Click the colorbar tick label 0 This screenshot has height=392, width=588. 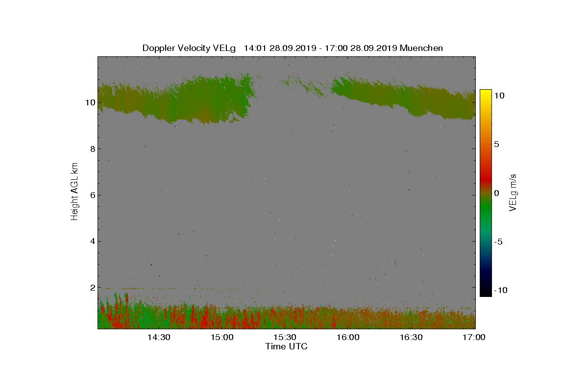[496, 193]
